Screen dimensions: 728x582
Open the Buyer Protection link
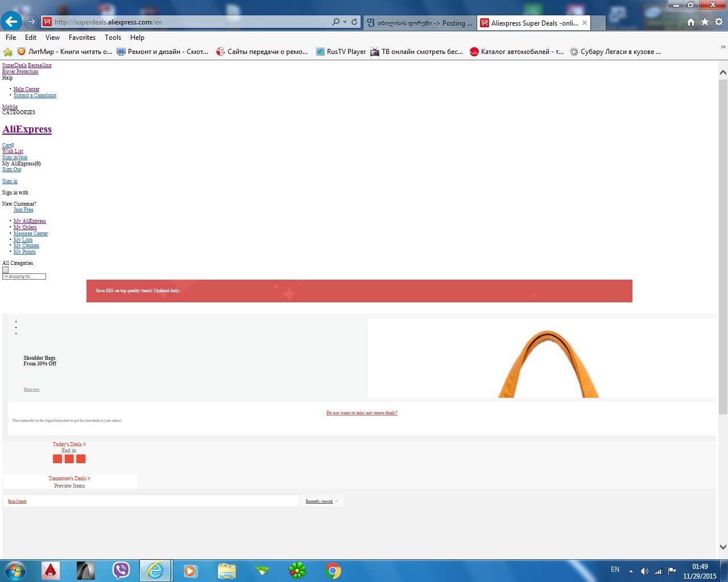(x=20, y=72)
